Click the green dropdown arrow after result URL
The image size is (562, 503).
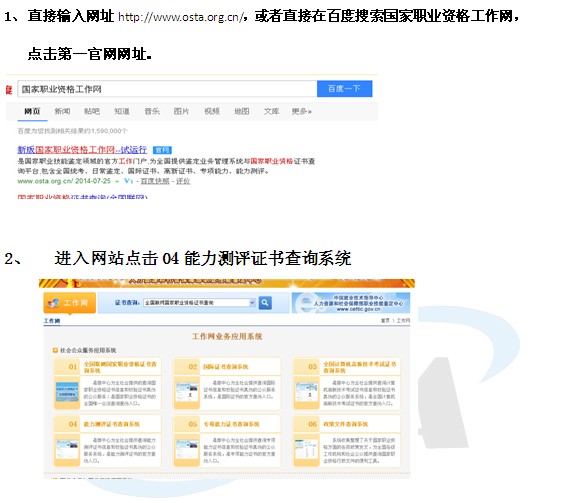(117, 182)
